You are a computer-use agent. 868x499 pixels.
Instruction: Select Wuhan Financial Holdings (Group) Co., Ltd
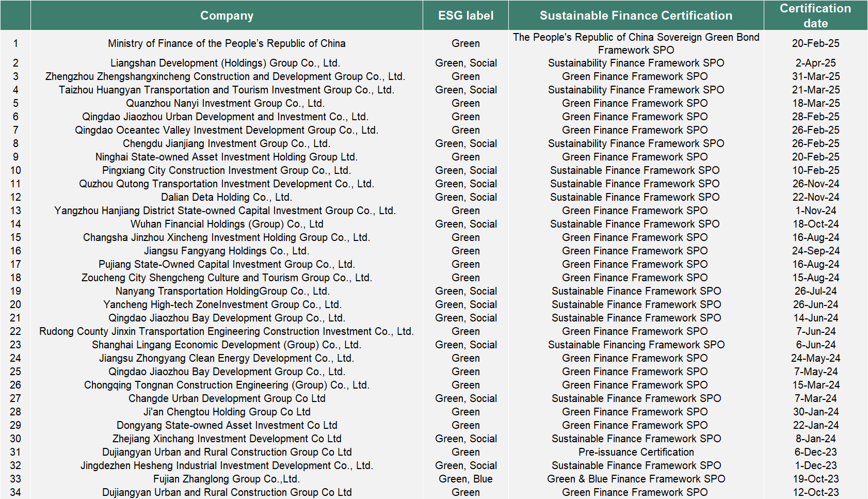227,224
